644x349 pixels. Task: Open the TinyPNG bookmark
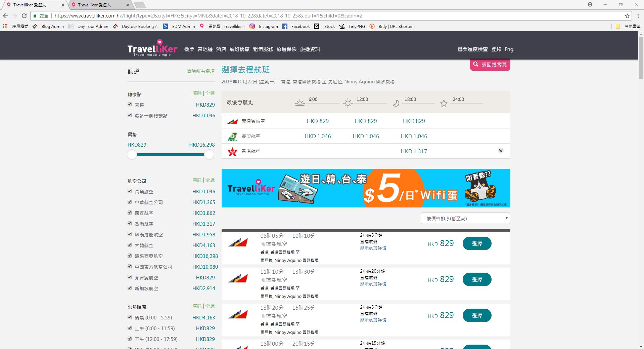click(x=352, y=26)
